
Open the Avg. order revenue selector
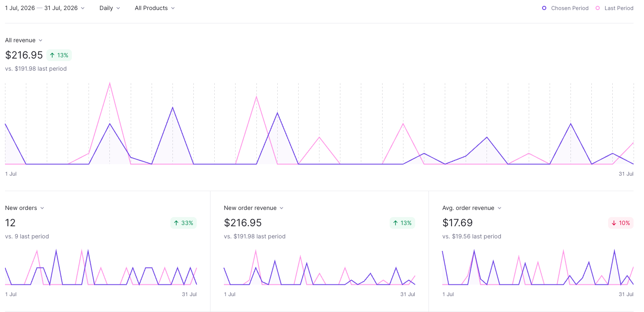(x=472, y=208)
